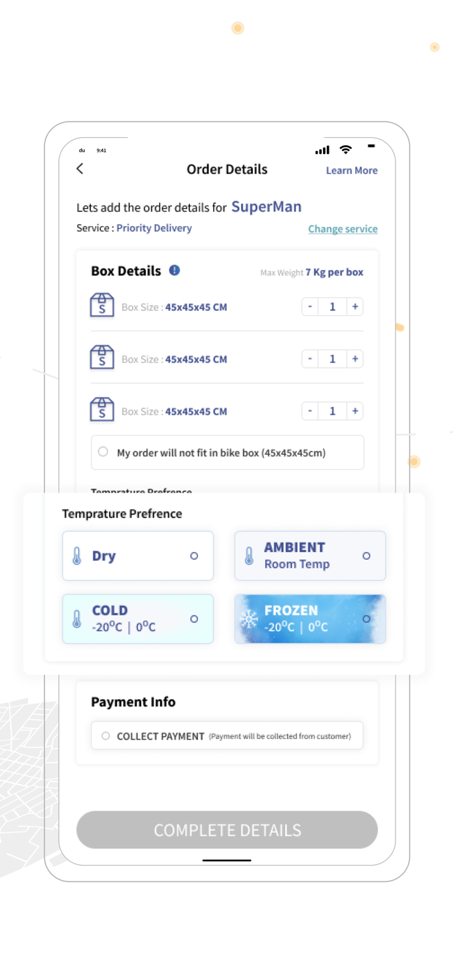Tap the third box size package icon
This screenshot has height=980, width=453.
tap(102, 410)
